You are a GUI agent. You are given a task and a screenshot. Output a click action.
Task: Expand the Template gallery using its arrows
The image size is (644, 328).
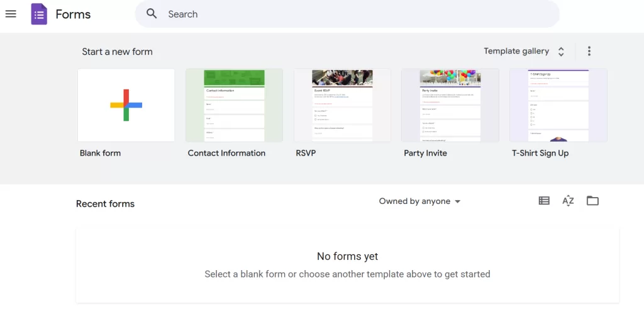(x=561, y=52)
